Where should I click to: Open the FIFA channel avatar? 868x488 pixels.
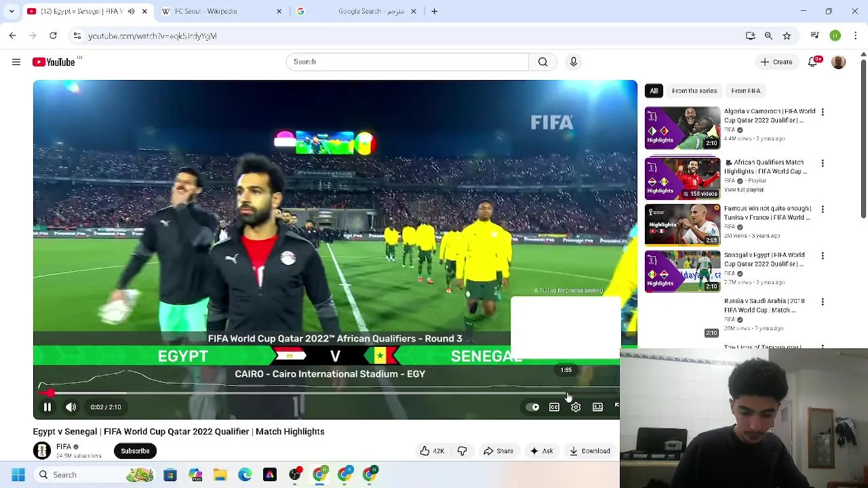(42, 451)
